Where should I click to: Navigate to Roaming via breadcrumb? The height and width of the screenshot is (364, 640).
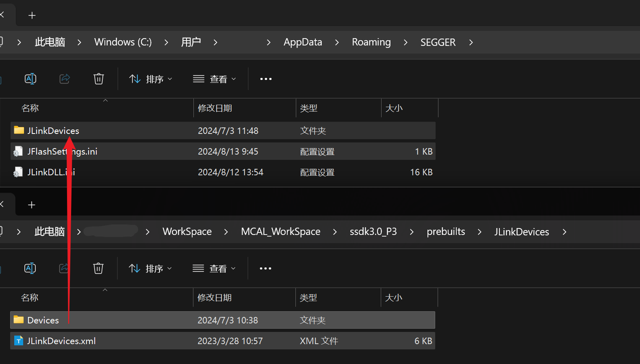(371, 42)
